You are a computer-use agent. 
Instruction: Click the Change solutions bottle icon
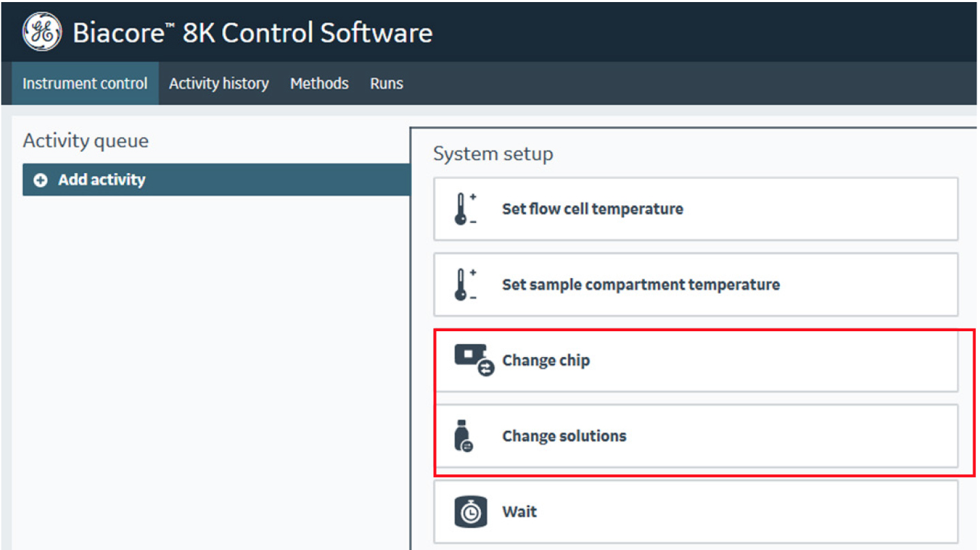pos(463,436)
